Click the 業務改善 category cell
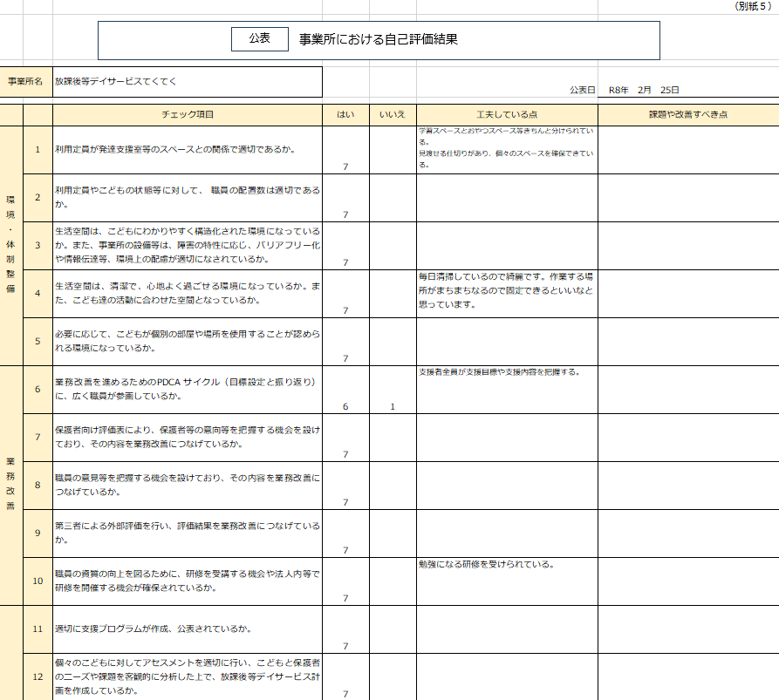The height and width of the screenshot is (700, 779). tap(10, 484)
